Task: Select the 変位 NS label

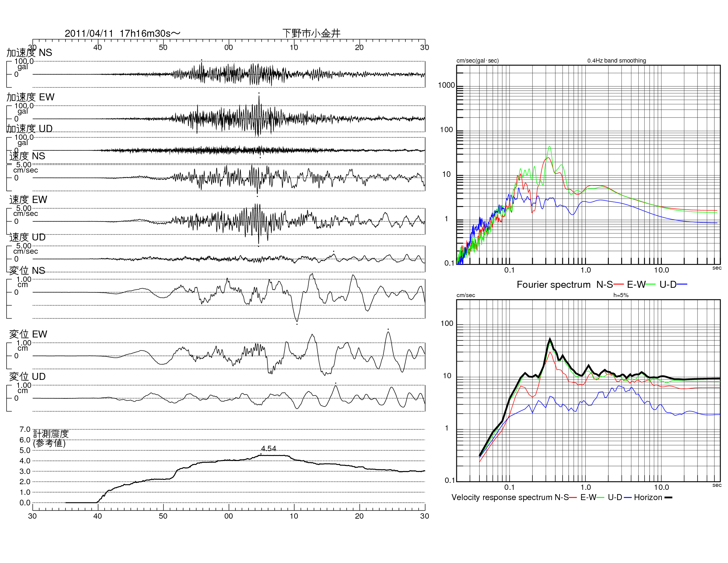Action: pyautogui.click(x=27, y=270)
